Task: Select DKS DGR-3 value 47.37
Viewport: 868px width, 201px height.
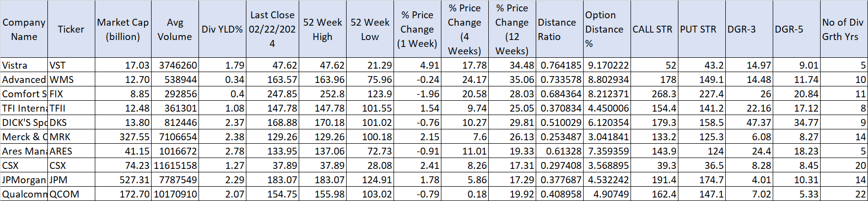Action: (x=749, y=122)
